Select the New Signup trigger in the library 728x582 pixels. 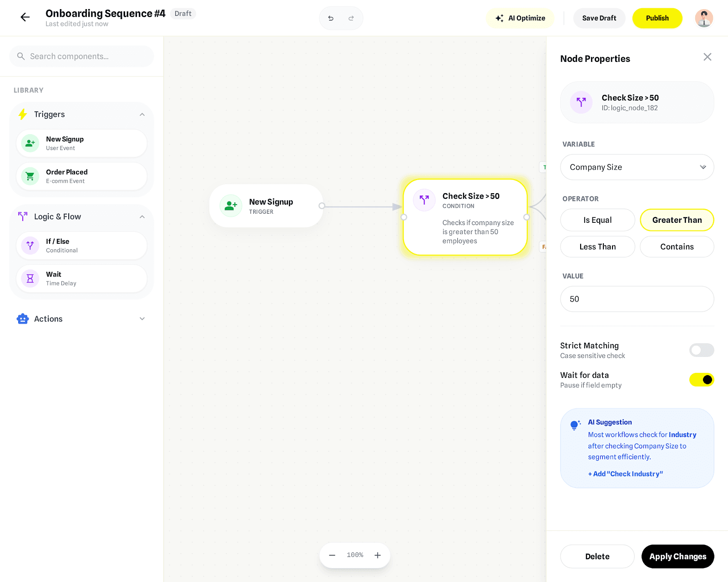click(x=82, y=143)
